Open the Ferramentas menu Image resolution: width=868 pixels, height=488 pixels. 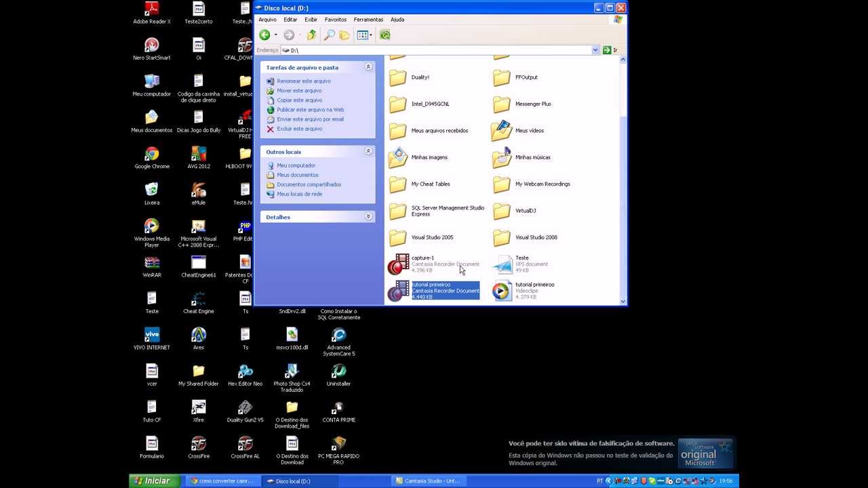368,20
